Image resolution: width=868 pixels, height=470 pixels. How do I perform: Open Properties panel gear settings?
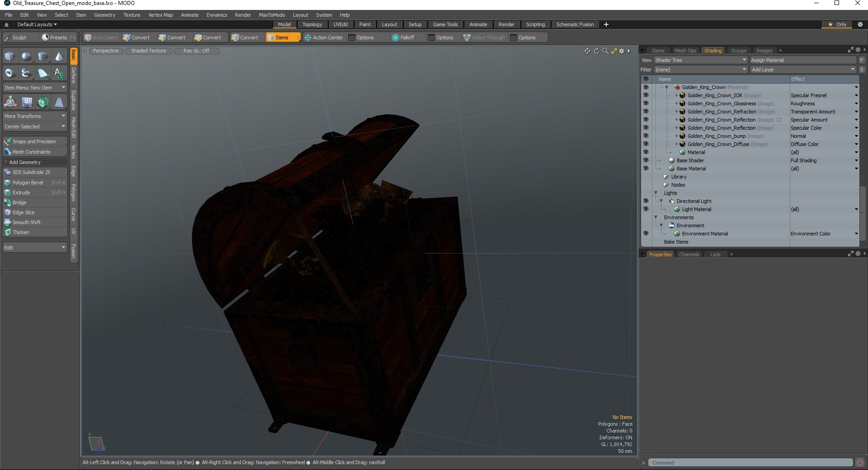click(x=858, y=254)
